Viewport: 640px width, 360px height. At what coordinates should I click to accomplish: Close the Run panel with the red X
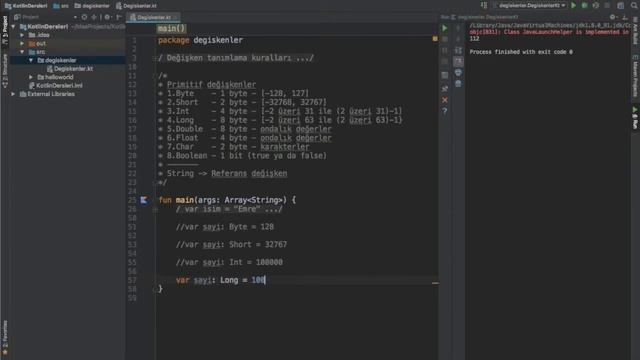tap(445, 100)
